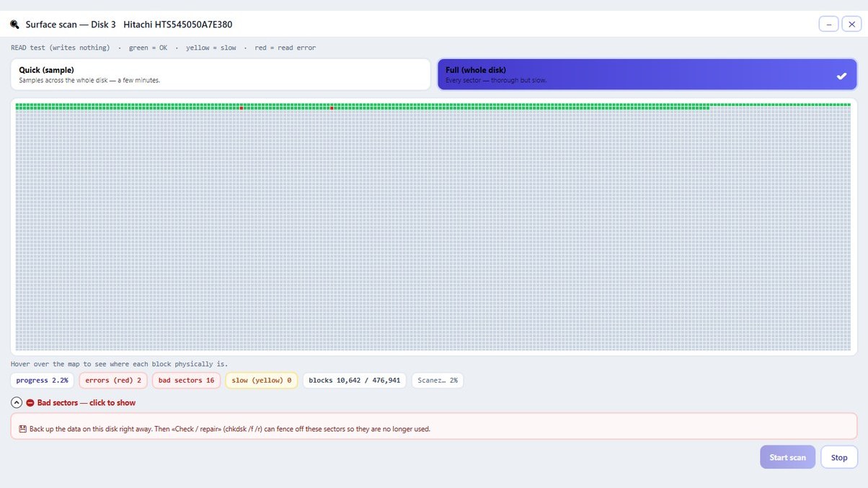The width and height of the screenshot is (868, 488).
Task: Click the errors (red) 2 badge
Action: (113, 381)
